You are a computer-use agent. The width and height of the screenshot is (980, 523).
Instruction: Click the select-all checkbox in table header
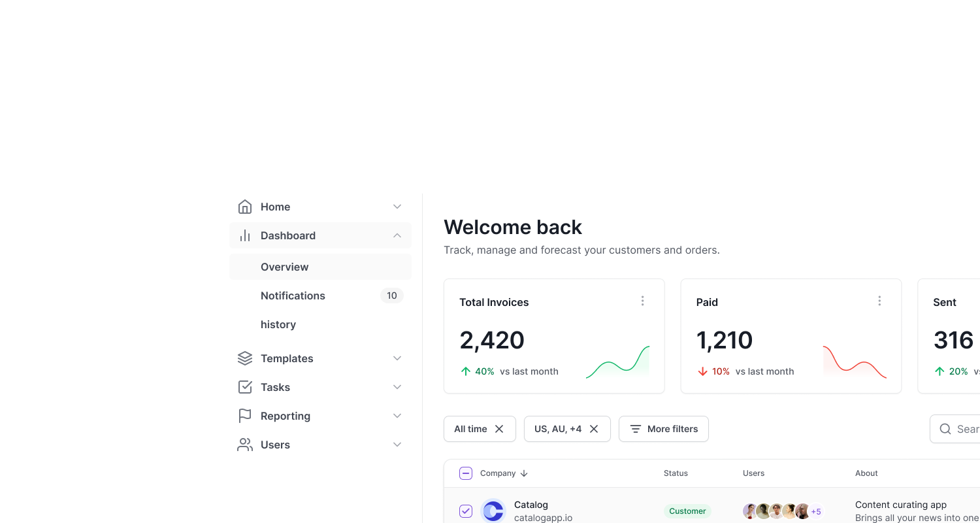coord(465,473)
